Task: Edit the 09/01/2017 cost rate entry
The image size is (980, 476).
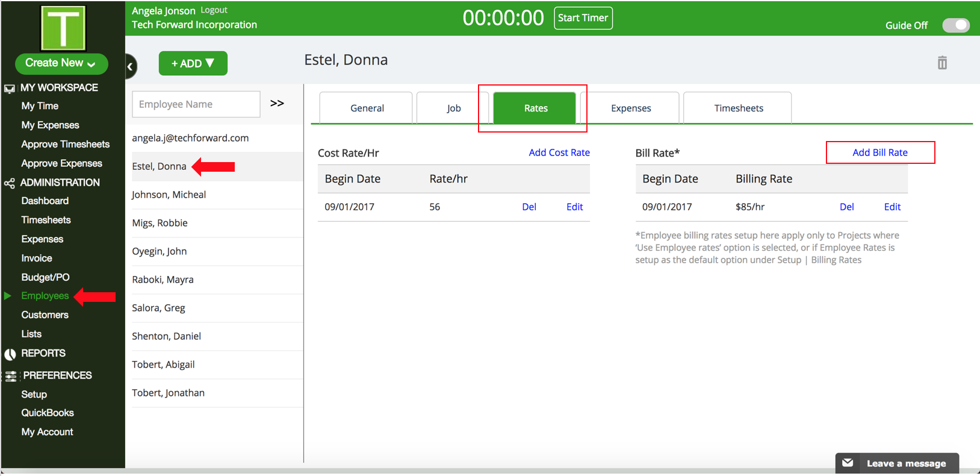Action: click(x=574, y=207)
